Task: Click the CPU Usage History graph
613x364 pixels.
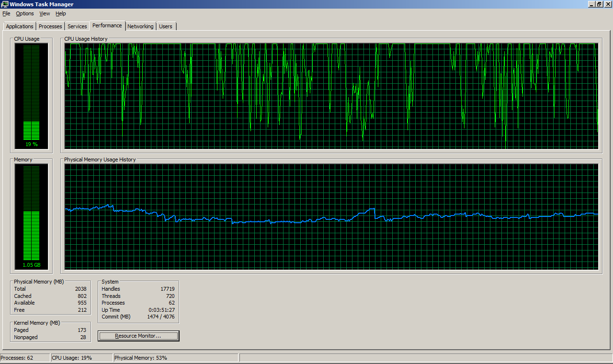Action: coord(331,96)
